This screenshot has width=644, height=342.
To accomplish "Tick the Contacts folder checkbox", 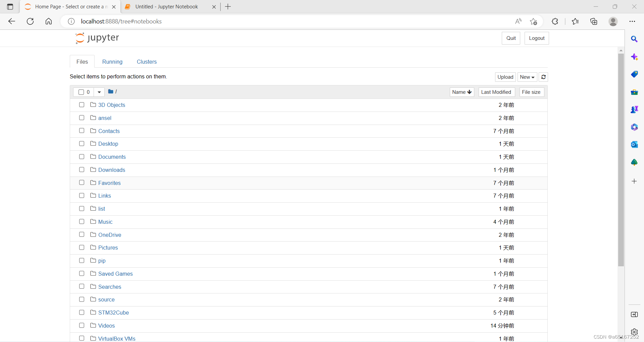I will click(x=82, y=131).
